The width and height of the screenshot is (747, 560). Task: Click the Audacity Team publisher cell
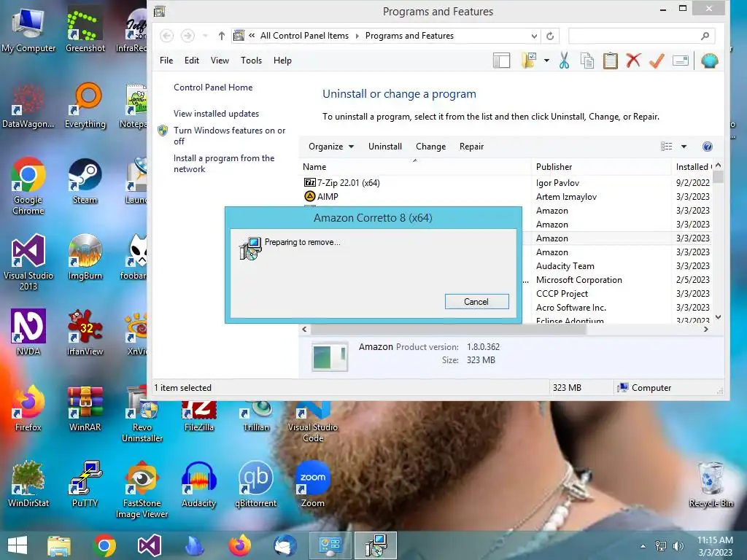click(565, 266)
